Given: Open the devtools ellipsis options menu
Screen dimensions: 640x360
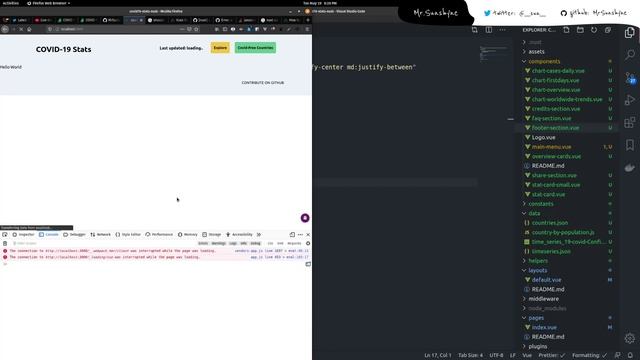Looking at the screenshot, I should pyautogui.click(x=300, y=235).
